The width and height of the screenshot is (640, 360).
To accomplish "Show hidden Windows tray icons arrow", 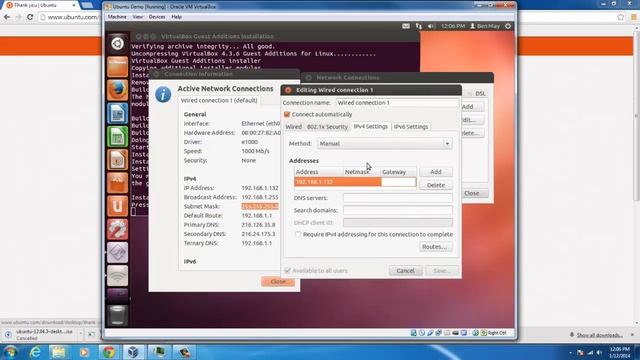I will [570, 353].
